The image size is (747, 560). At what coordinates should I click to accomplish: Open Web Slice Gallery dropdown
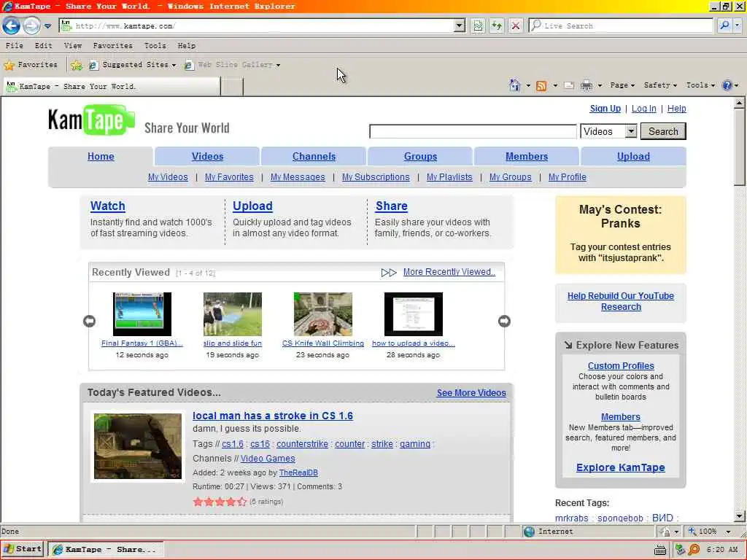(x=233, y=65)
